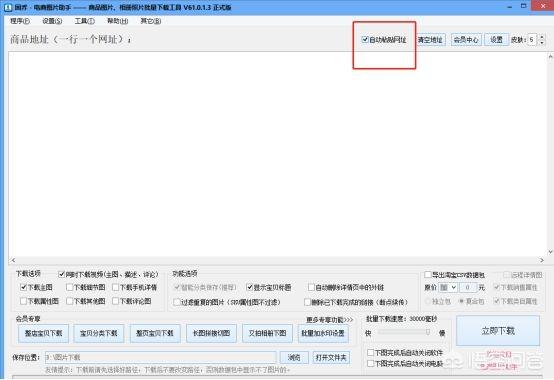Image resolution: width=554 pixels, height=380 pixels.
Task: Click the app icon in title bar
Action: point(8,7)
